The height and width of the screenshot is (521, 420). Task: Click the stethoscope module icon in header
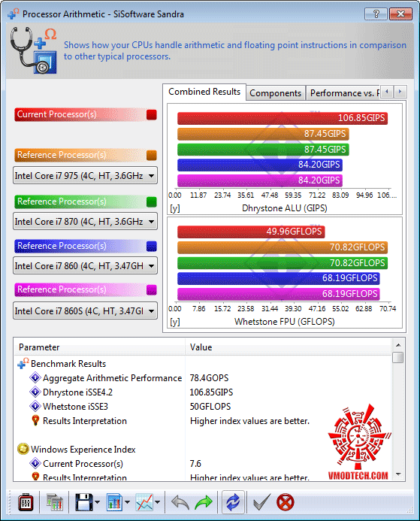(33, 50)
